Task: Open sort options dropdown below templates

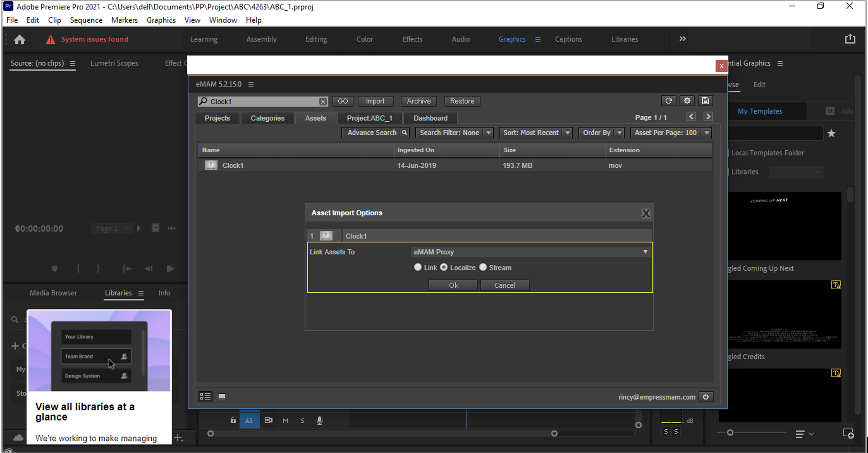Action: (805, 434)
